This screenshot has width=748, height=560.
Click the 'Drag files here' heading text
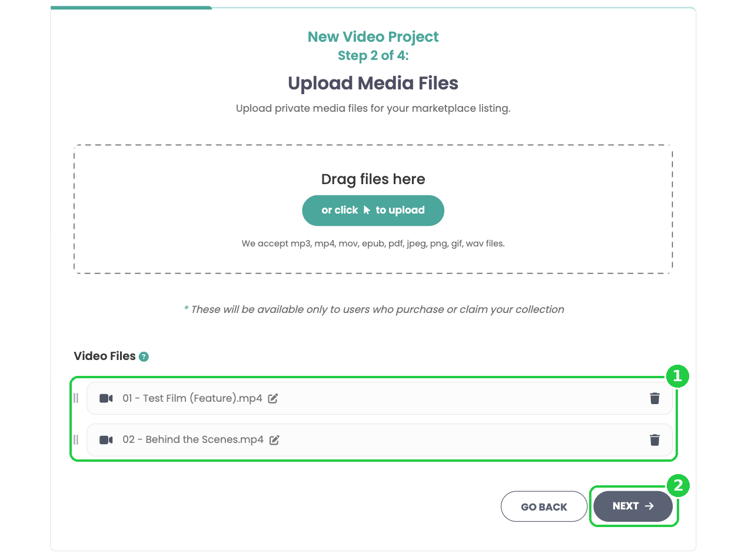373,179
